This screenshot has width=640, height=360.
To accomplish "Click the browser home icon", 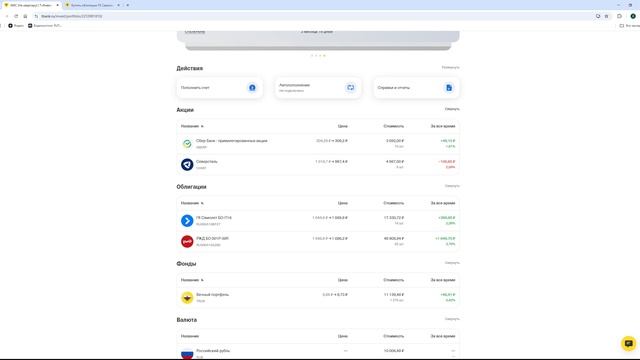I will click(x=25, y=16).
